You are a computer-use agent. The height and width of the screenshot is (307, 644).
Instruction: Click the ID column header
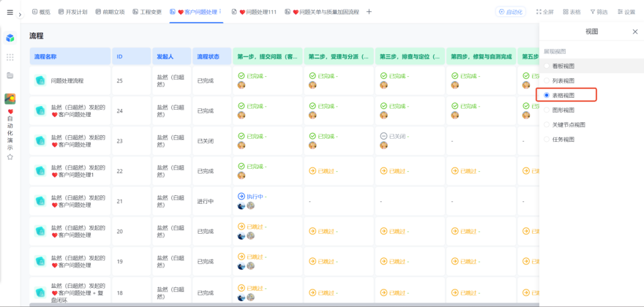point(131,57)
